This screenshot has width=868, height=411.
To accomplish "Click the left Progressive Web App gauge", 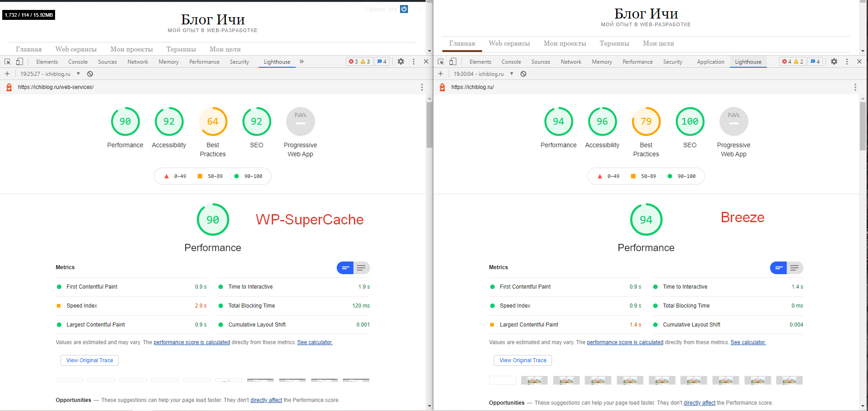I will click(300, 121).
